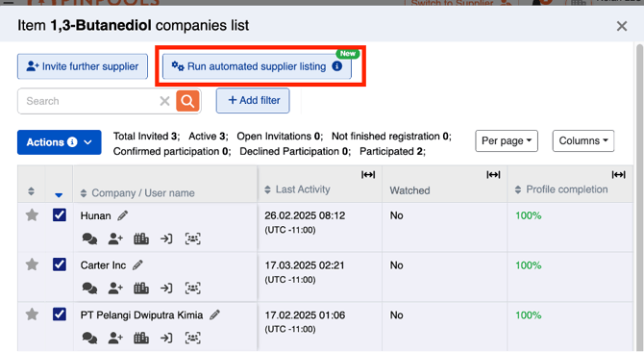This screenshot has height=352, width=644.
Task: Click the Add filter button
Action: (x=253, y=101)
